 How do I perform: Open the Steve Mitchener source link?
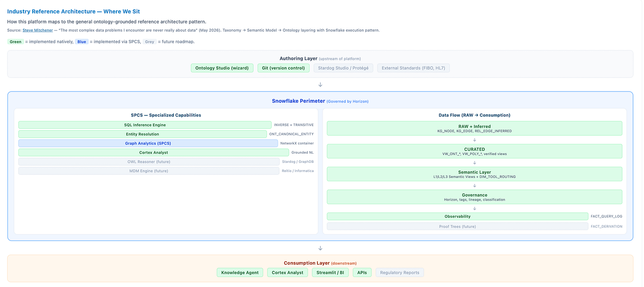pos(38,30)
